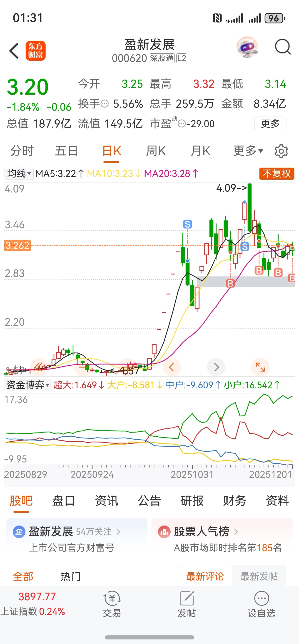Screen dimensions: 299x644
Task: Open the 资料 tab
Action: point(277,501)
